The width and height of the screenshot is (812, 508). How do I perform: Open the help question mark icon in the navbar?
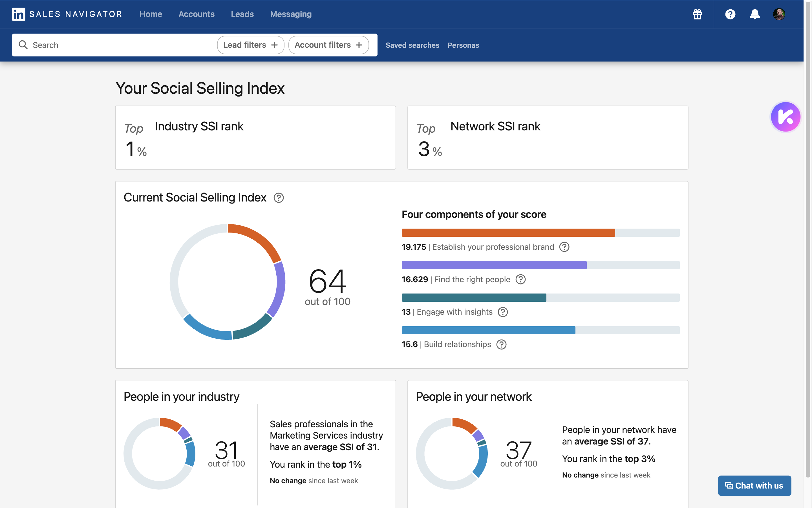pyautogui.click(x=730, y=14)
